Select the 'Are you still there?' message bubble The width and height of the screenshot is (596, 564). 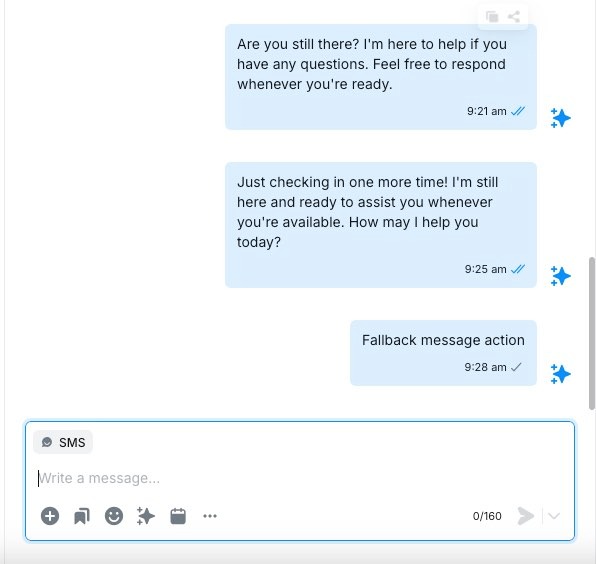(381, 77)
